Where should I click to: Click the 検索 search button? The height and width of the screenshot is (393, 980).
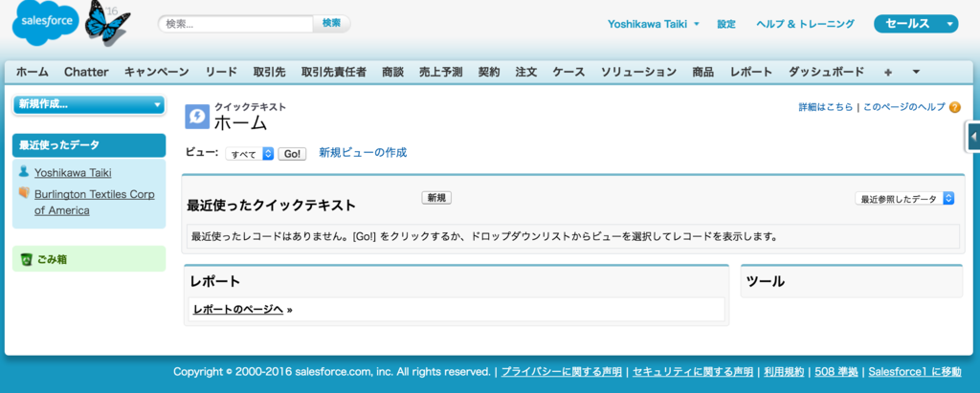click(x=331, y=23)
